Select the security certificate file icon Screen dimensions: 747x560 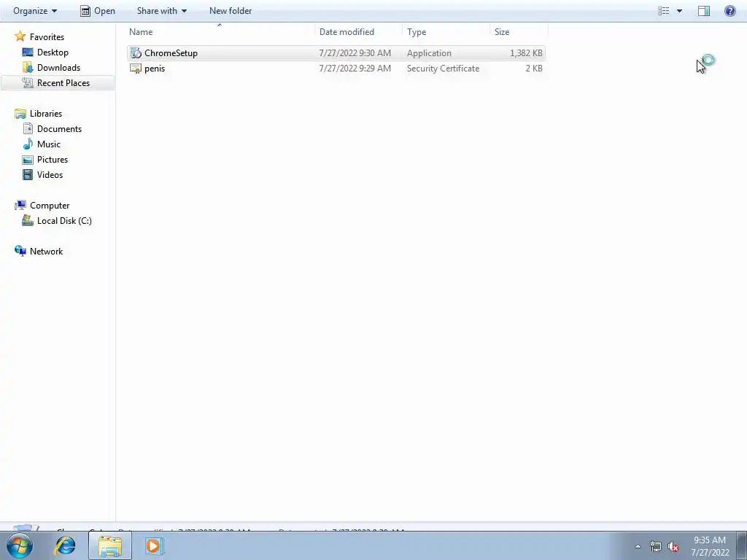pyautogui.click(x=136, y=68)
